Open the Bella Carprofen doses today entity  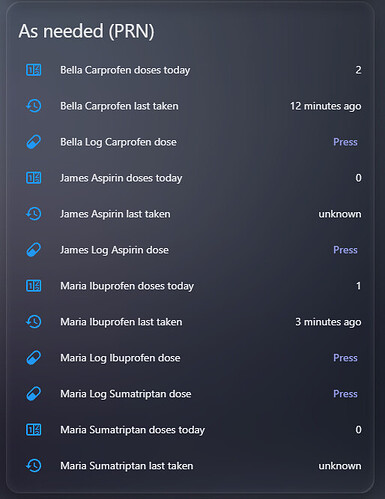125,70
